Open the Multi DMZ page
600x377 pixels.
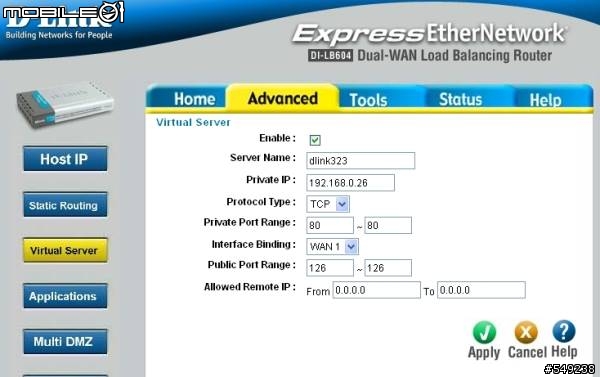coord(65,341)
